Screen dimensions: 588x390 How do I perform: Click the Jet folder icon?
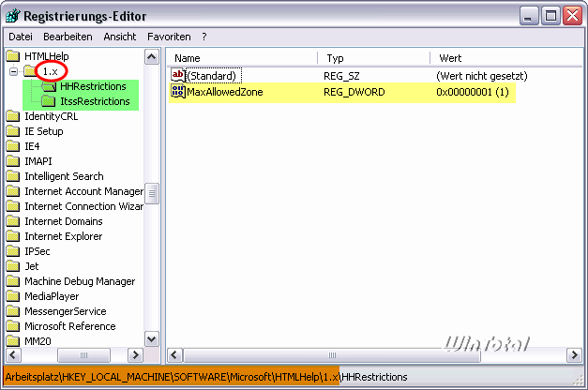pos(13,266)
